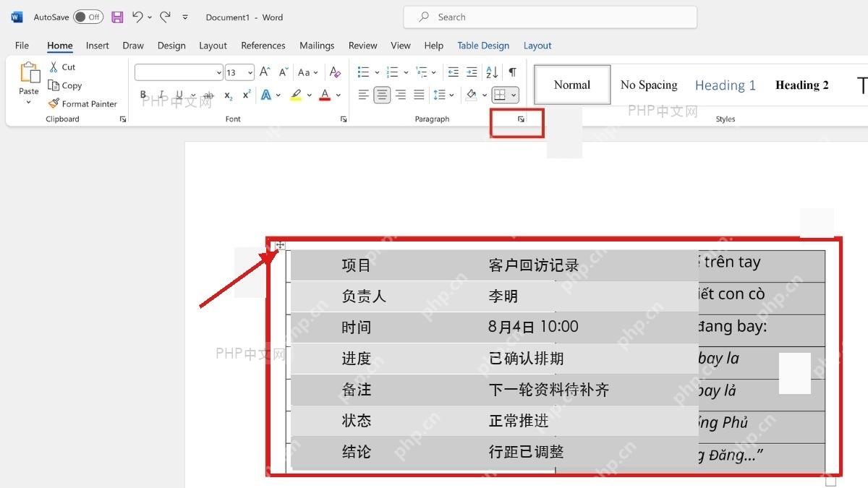Click the Search box
The width and height of the screenshot is (868, 488).
click(x=550, y=17)
